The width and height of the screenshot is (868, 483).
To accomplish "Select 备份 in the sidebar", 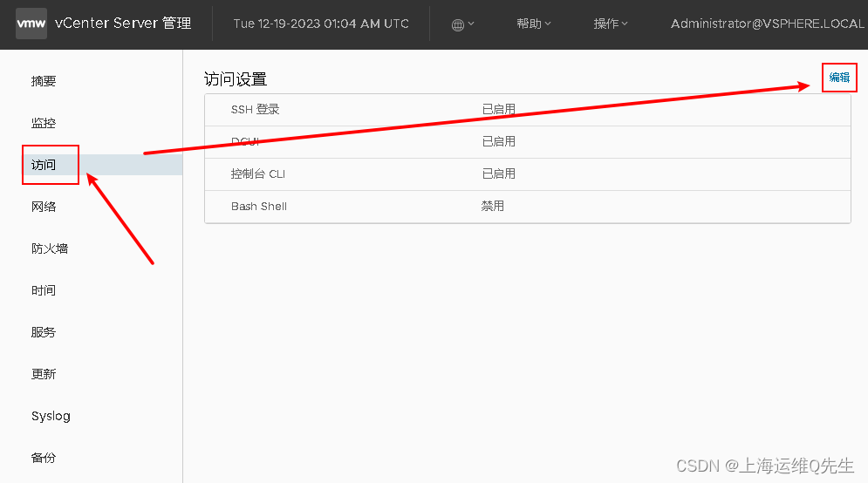I will (x=43, y=458).
